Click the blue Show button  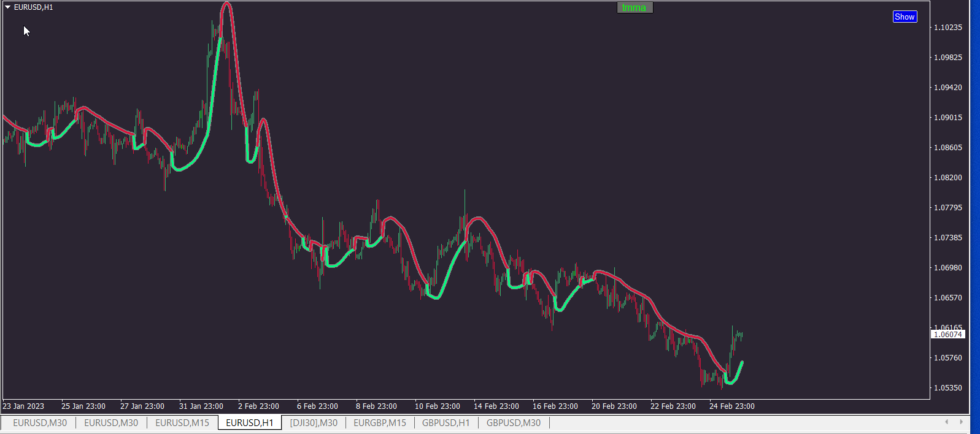click(905, 17)
